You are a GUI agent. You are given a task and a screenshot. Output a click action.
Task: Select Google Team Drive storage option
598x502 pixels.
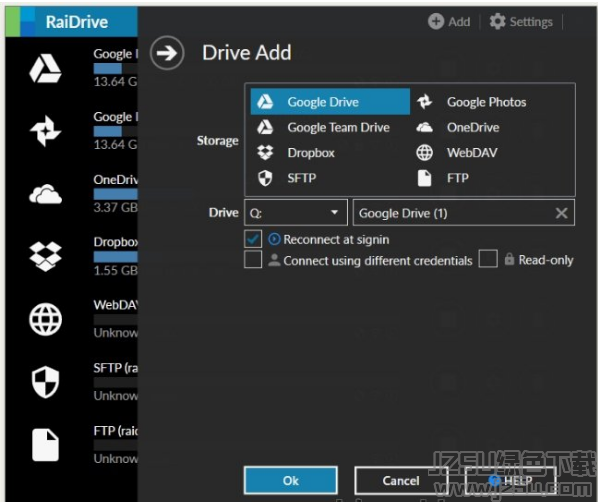point(330,127)
